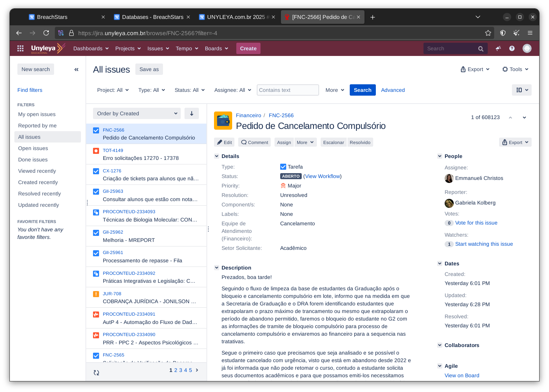Expand the Status: All filter
Image resolution: width=549 pixels, height=392 pixels.
[189, 90]
